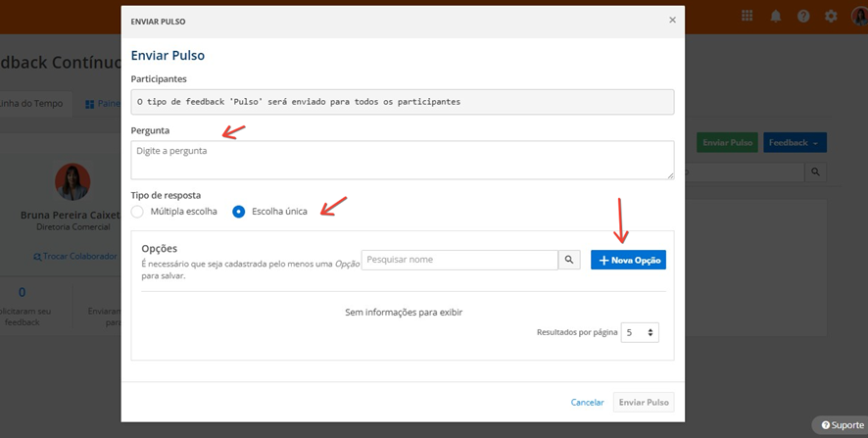
Task: Click the Cancelar link
Action: pos(588,403)
